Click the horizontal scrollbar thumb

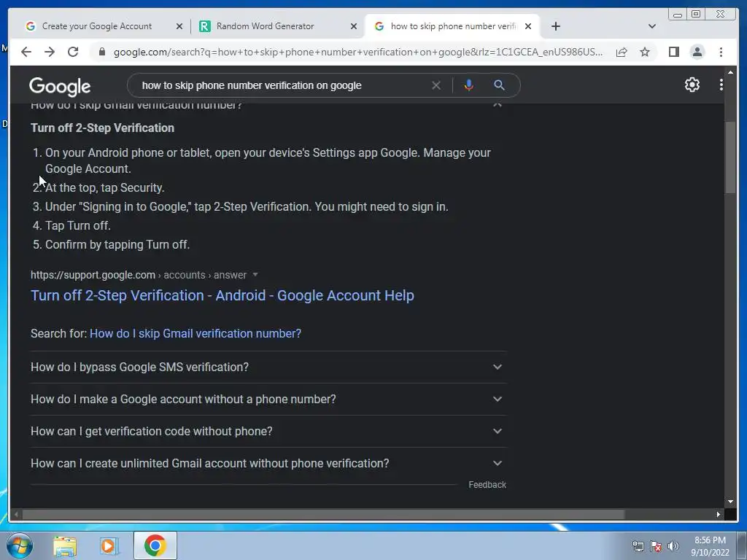click(323, 514)
